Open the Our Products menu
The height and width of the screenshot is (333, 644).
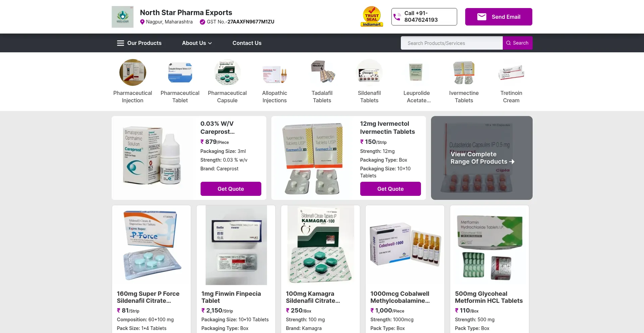144,43
